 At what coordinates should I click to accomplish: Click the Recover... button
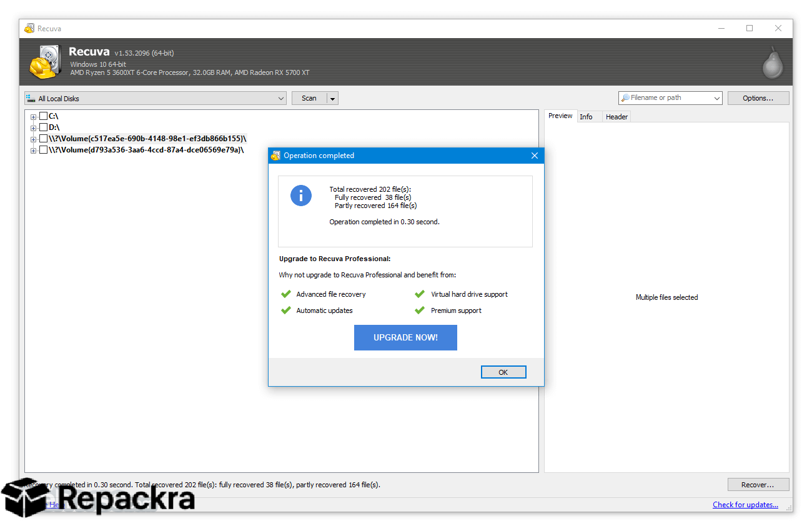click(758, 485)
